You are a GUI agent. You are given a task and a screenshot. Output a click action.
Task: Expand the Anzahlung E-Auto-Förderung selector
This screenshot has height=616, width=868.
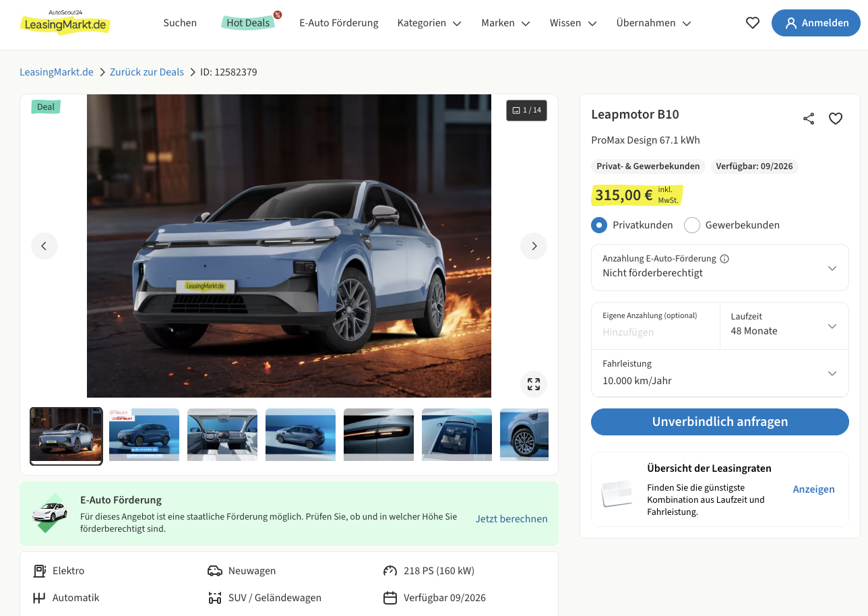coord(719,268)
